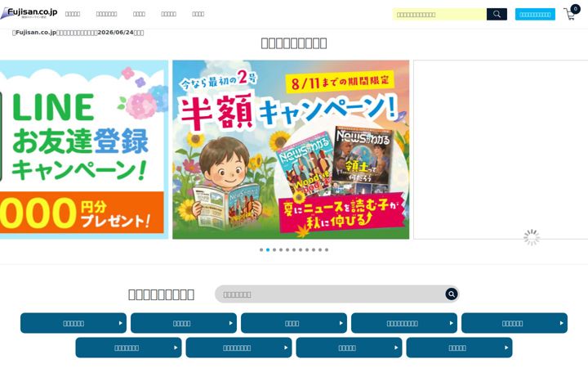
Task: Click the light-blue button beside the cart
Action: point(535,14)
